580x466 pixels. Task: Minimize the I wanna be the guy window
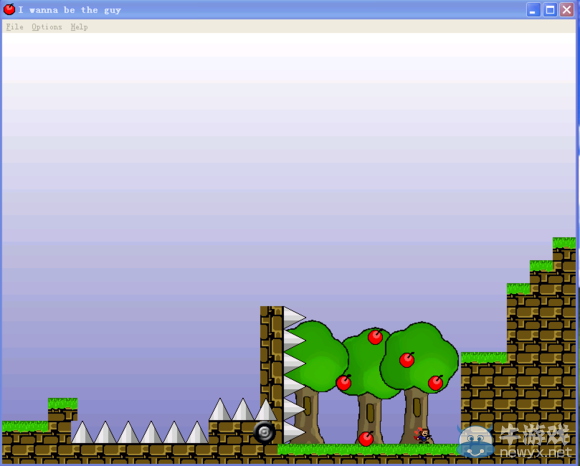coord(533,10)
